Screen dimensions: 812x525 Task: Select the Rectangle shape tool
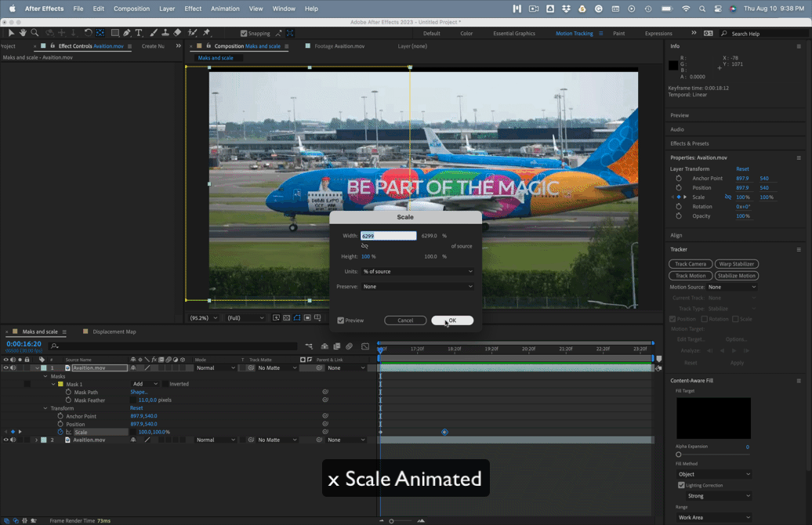pos(115,33)
